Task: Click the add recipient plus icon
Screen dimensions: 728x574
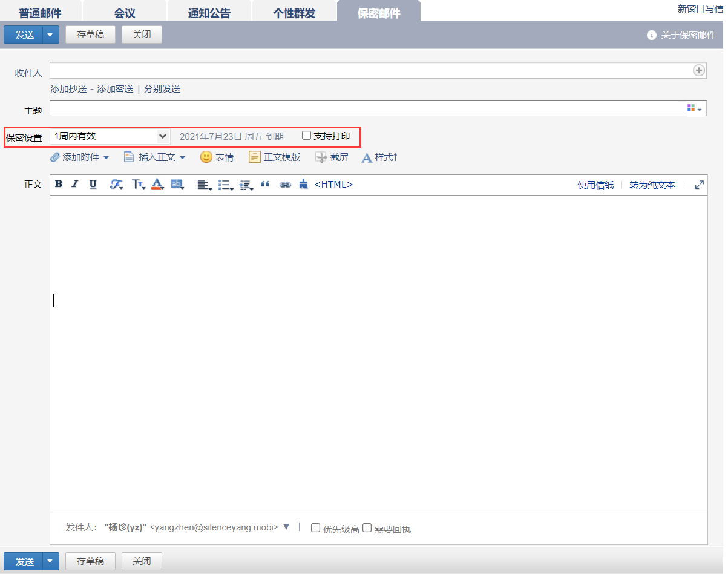Action: tap(699, 71)
